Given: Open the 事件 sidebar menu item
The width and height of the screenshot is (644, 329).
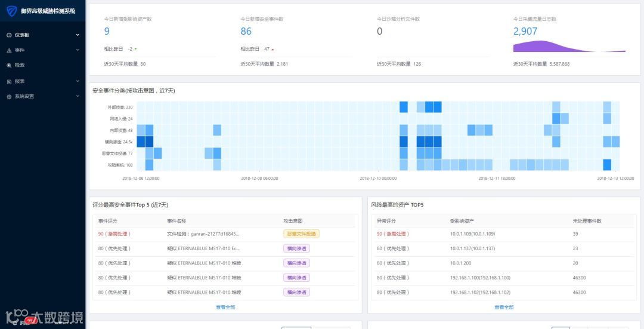Looking at the screenshot, I should coord(43,50).
